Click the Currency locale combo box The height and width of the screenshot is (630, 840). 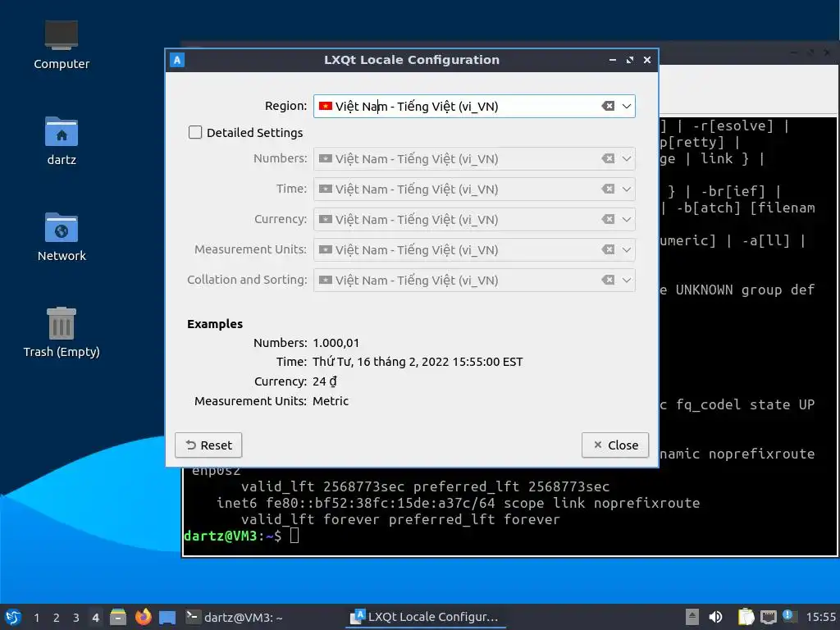(474, 220)
